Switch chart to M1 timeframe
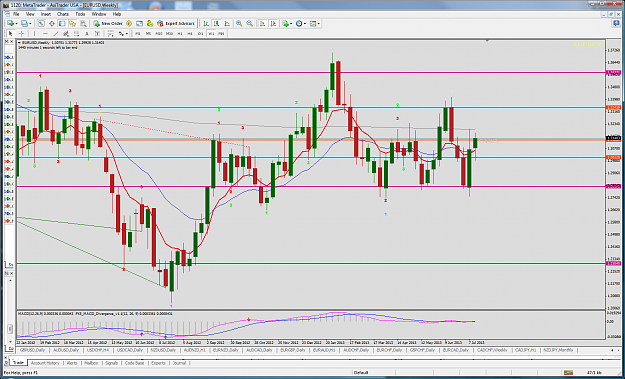 coord(138,33)
